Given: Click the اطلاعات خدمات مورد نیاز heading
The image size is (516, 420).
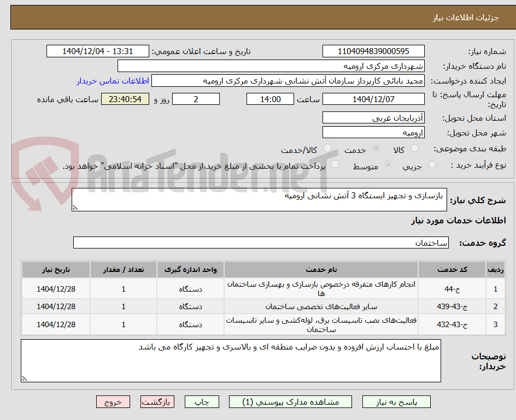Looking at the screenshot, I should click(459, 220).
